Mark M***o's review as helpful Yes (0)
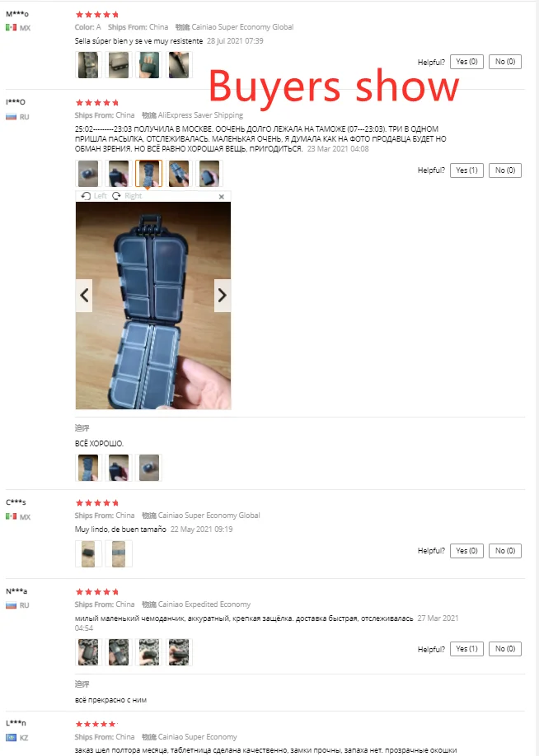Screen dimensions: 539x756 (x=466, y=62)
